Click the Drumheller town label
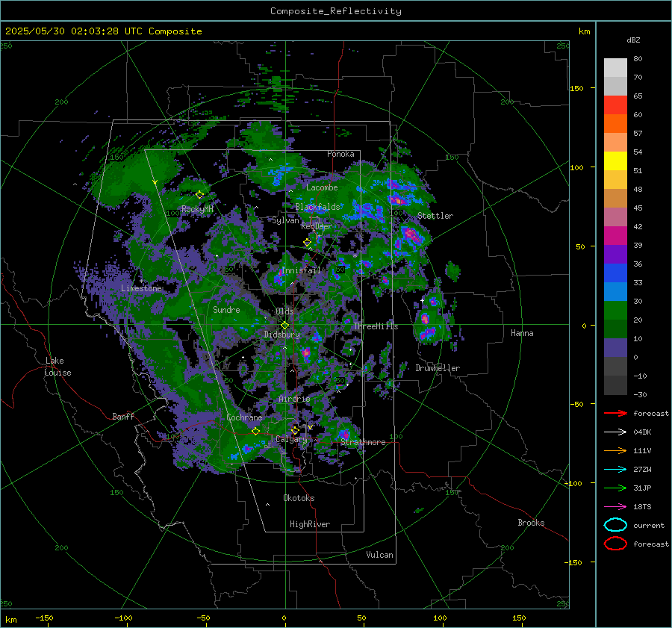 438,368
